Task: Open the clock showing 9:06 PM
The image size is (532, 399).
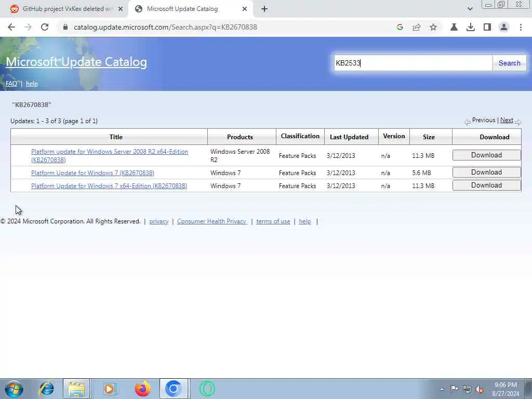Action: point(506,389)
